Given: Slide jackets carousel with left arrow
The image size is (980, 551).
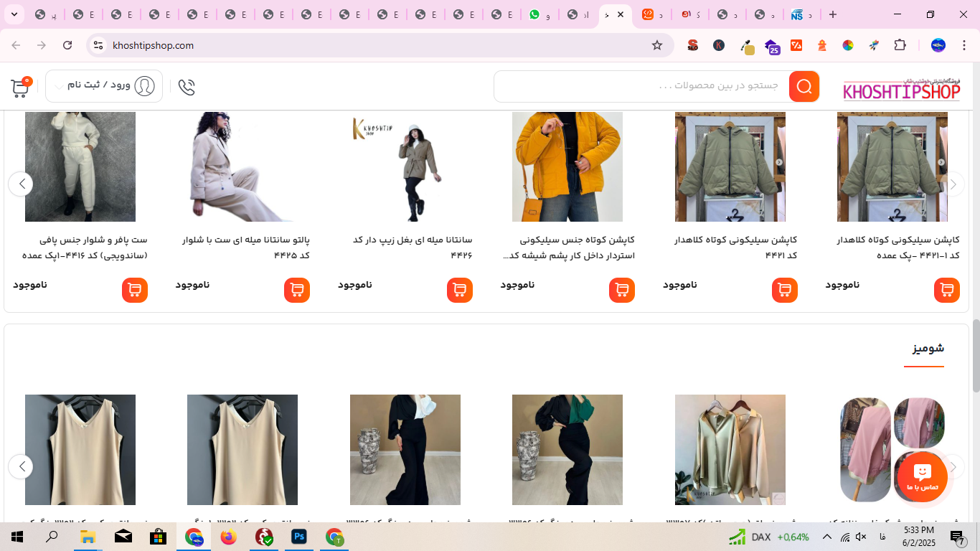Looking at the screenshot, I should pyautogui.click(x=21, y=184).
